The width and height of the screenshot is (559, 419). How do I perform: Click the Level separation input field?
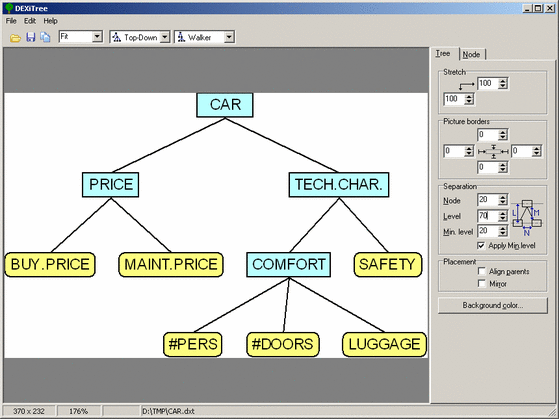pos(488,216)
